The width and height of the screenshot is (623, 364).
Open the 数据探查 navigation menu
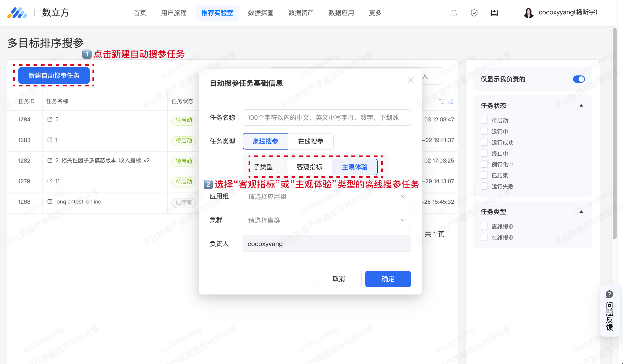click(260, 13)
